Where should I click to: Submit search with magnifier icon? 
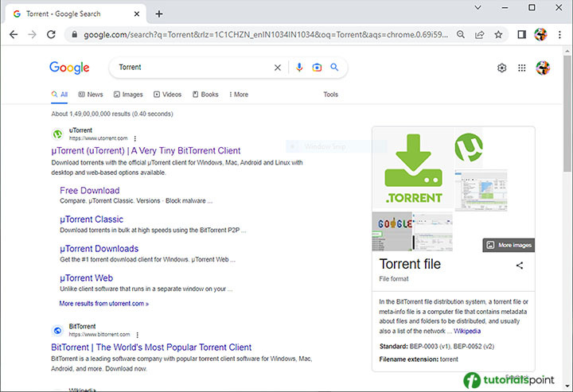point(334,67)
